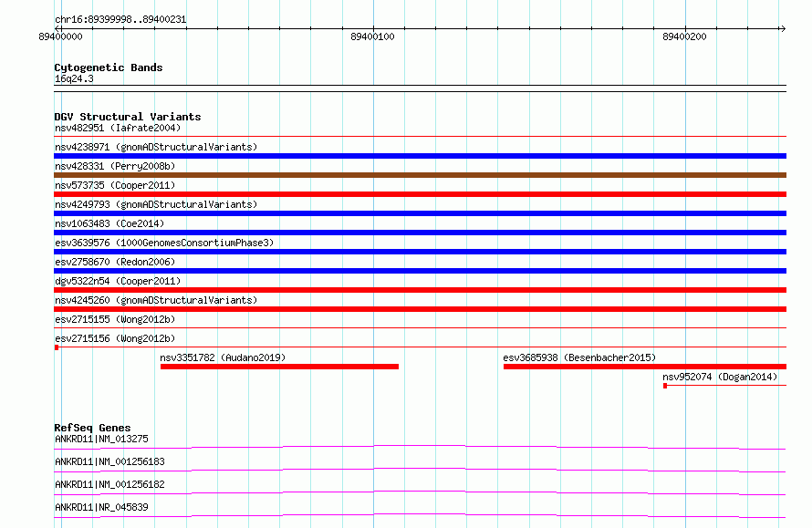The height and width of the screenshot is (528, 812).
Task: Select the brown nsv428331 Perry2008b bar
Action: [x=420, y=175]
